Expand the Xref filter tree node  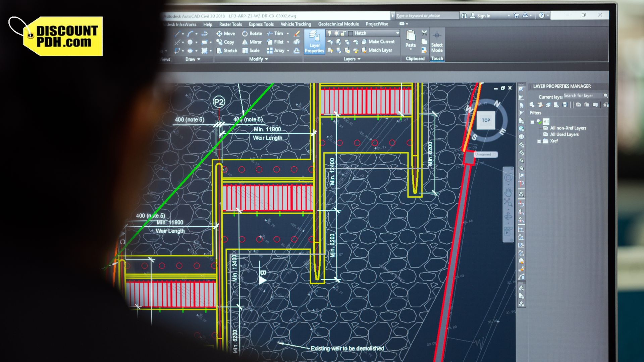[x=539, y=141]
